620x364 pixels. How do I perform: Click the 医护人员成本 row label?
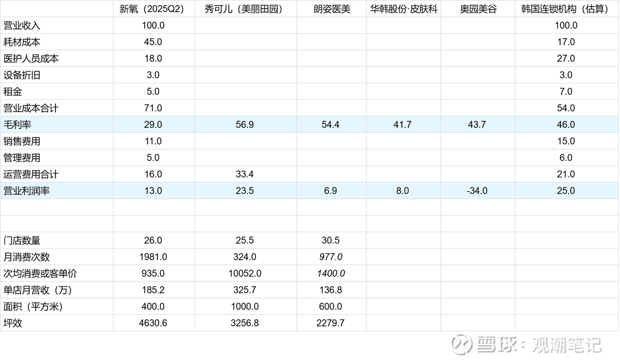click(x=31, y=58)
